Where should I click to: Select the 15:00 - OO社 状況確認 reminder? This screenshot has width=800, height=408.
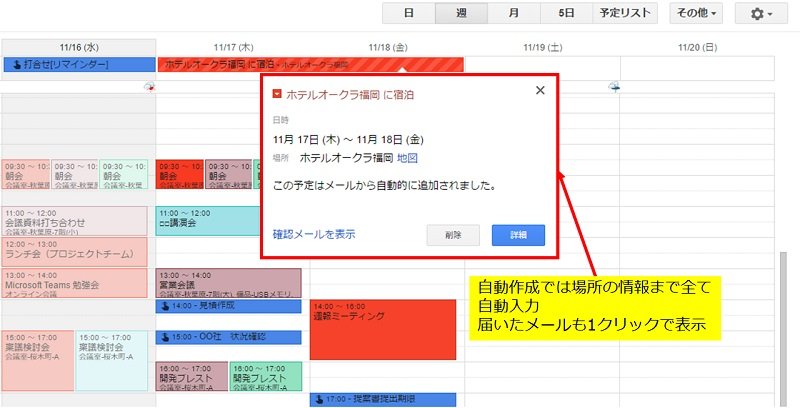229,337
